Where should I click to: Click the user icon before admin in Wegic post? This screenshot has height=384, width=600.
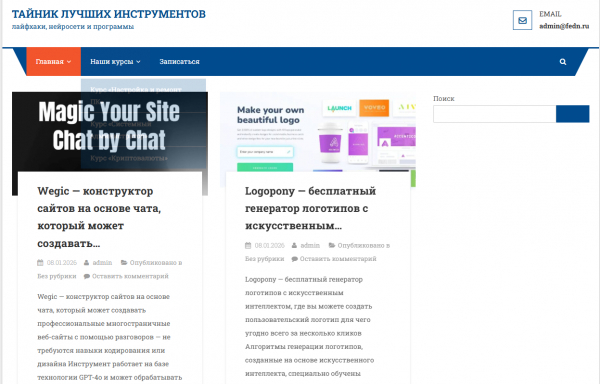(86, 263)
